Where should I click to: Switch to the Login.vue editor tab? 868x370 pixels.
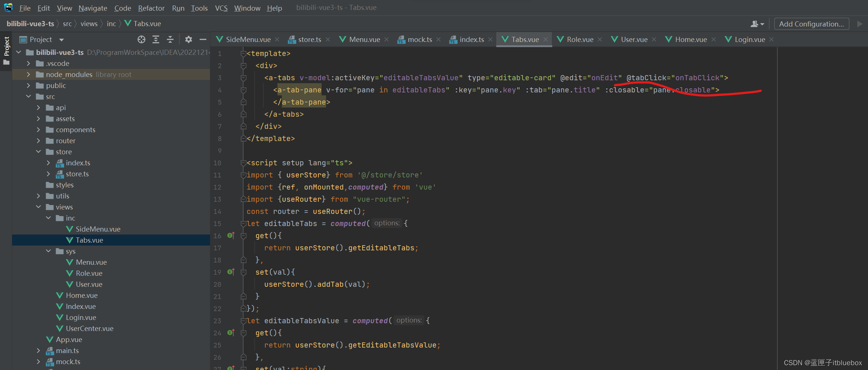coord(749,39)
